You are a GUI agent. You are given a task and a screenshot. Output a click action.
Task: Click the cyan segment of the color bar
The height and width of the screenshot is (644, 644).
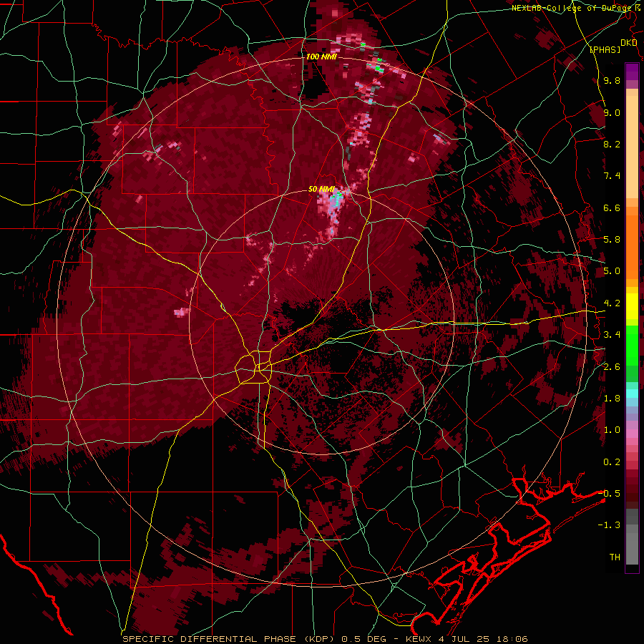coord(632,393)
